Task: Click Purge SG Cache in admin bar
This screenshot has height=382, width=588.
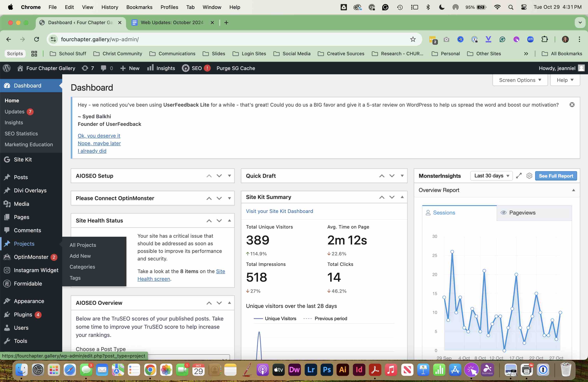Action: click(236, 68)
